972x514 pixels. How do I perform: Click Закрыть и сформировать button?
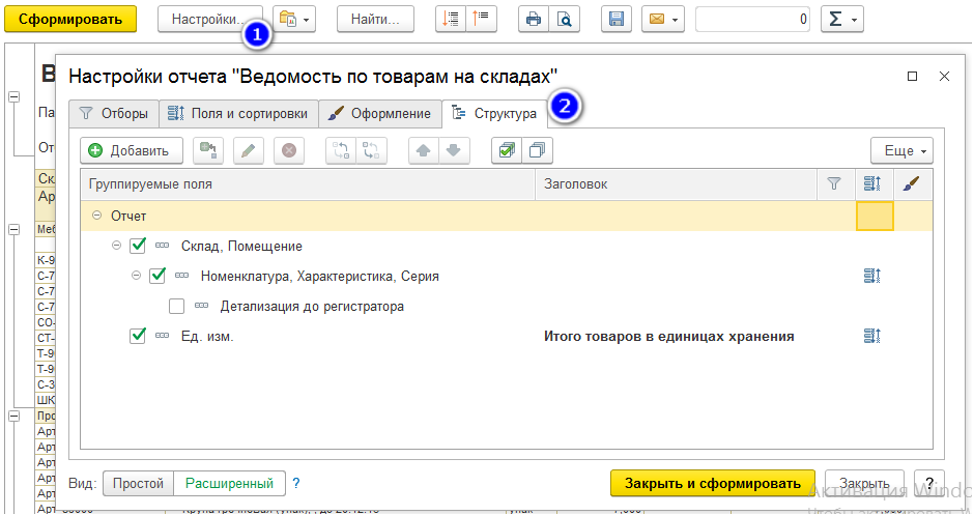point(712,484)
